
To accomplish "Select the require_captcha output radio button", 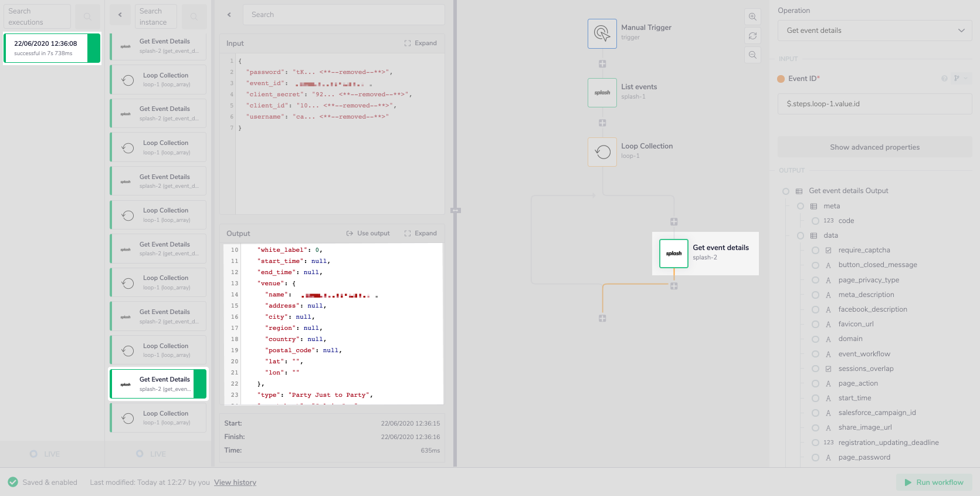I will (x=815, y=251).
